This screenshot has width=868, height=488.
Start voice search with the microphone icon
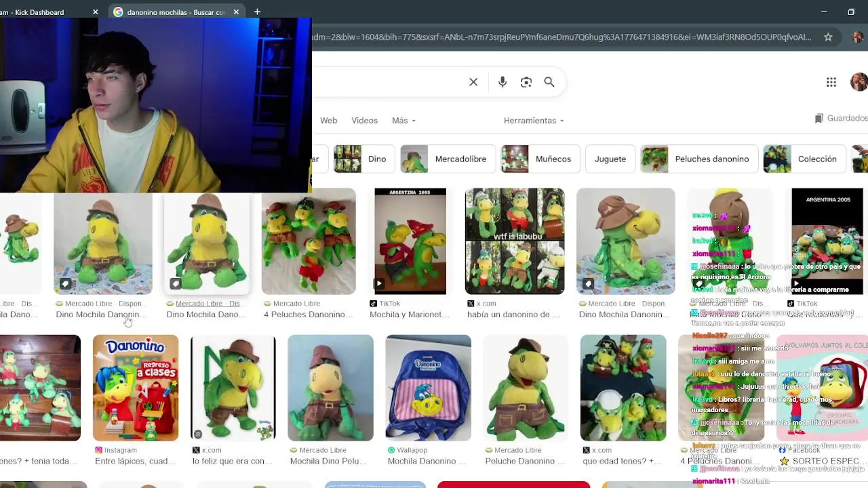502,82
